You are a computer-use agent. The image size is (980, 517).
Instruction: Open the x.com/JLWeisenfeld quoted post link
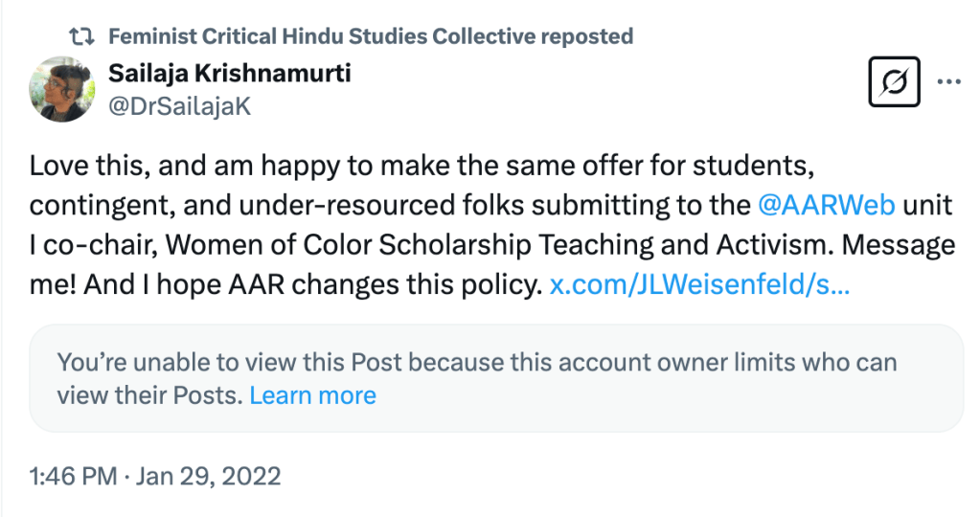tap(699, 285)
